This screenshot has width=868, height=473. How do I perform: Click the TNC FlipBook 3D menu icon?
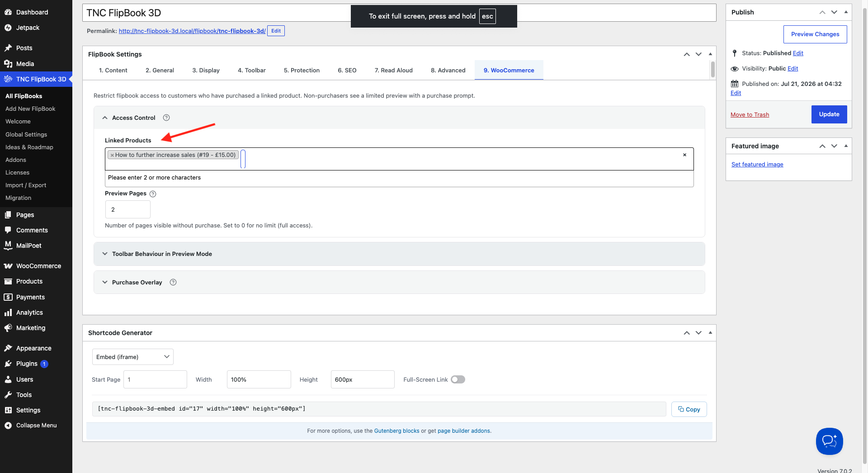click(8, 79)
